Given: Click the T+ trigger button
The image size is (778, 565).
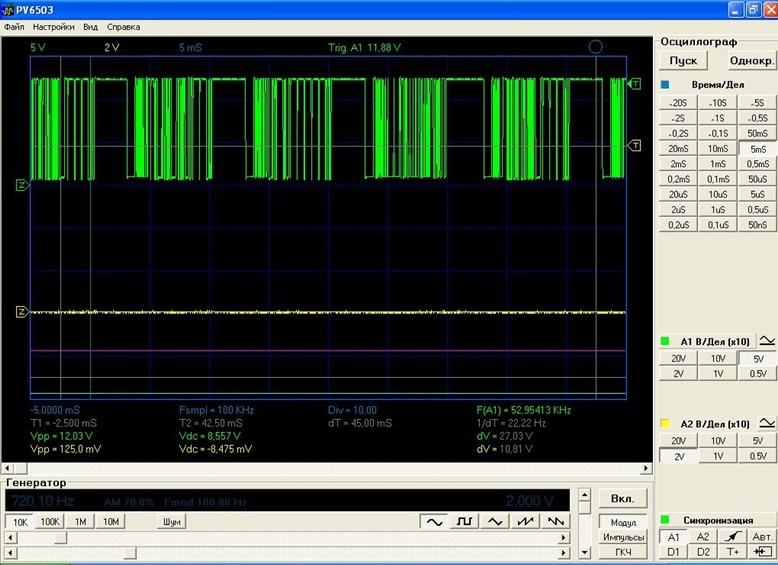Looking at the screenshot, I should click(732, 552).
